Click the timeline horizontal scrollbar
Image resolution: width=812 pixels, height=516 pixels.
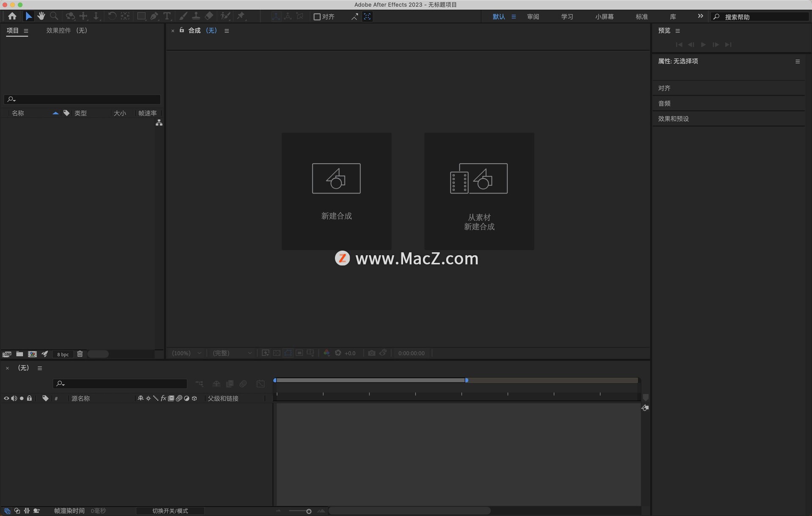point(409,511)
